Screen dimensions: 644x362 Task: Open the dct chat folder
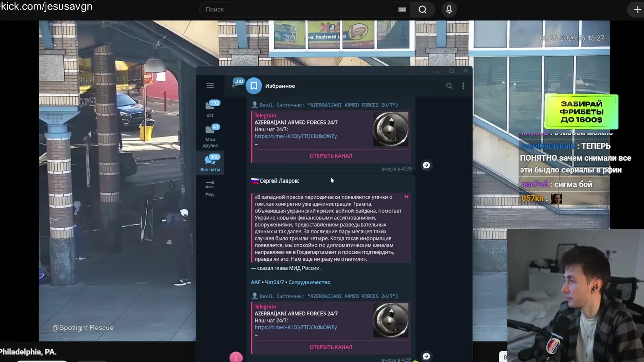[210, 109]
